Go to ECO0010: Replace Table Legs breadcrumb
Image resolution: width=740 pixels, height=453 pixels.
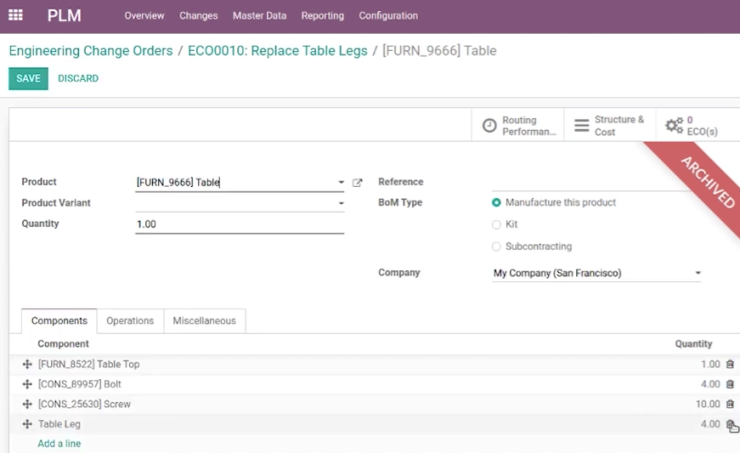(x=278, y=51)
